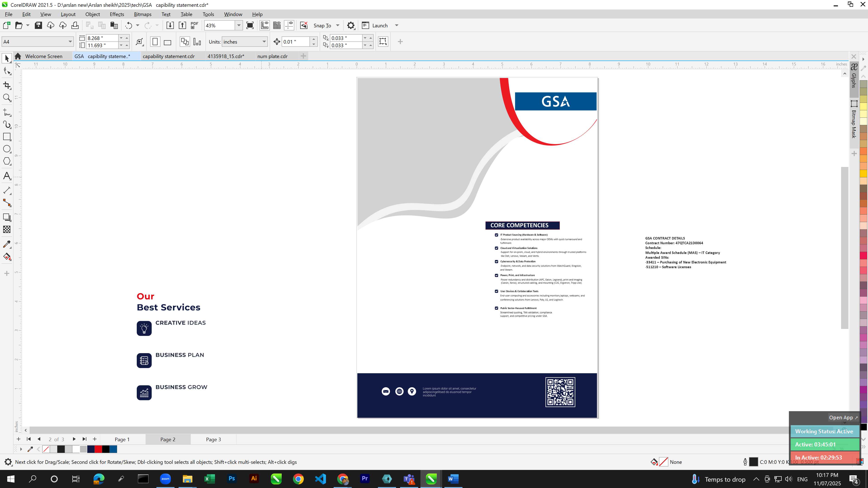Click the Export icon
This screenshot has height=488, width=868.
(x=182, y=26)
